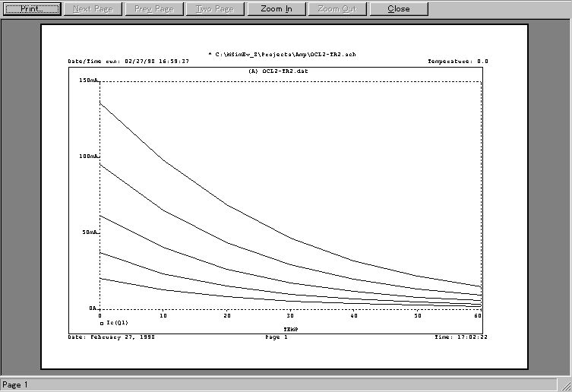Click the Temperature label at top right
The height and width of the screenshot is (392, 572).
(458, 62)
